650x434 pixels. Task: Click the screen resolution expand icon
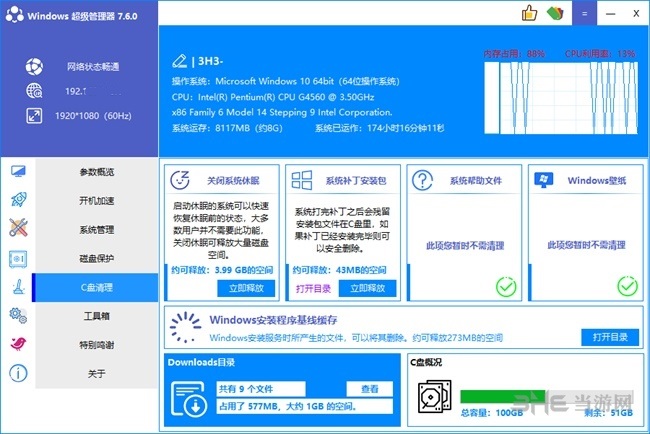(x=34, y=116)
